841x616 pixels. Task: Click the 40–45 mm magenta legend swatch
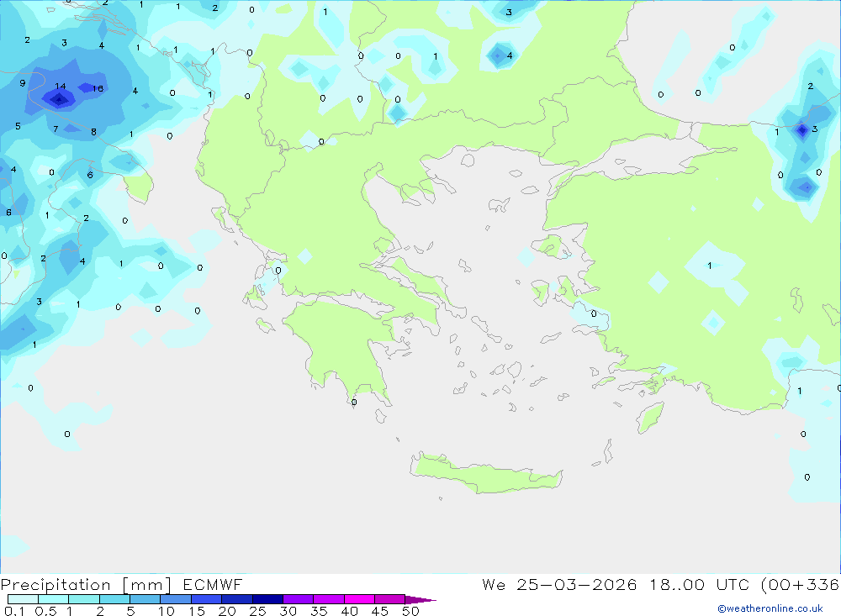[x=359, y=599]
